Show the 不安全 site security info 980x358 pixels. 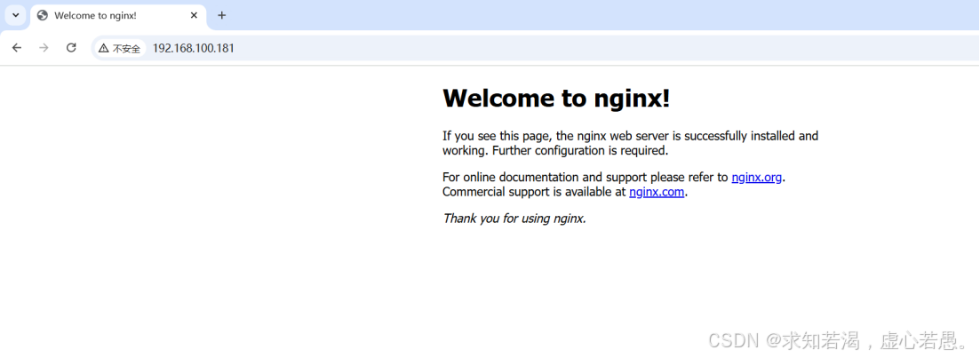(120, 48)
